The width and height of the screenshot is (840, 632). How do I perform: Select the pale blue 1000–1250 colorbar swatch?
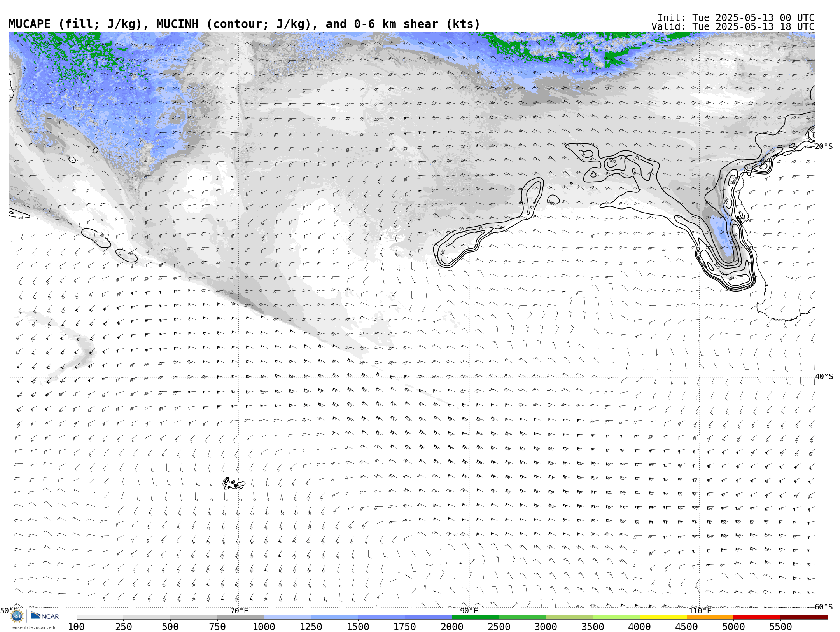[287, 617]
